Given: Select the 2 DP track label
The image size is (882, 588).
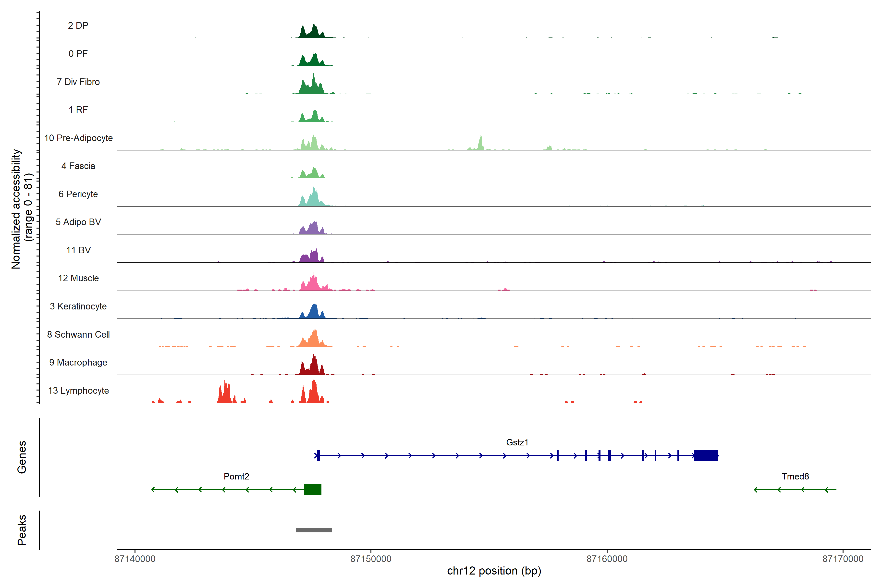Looking at the screenshot, I should point(78,25).
